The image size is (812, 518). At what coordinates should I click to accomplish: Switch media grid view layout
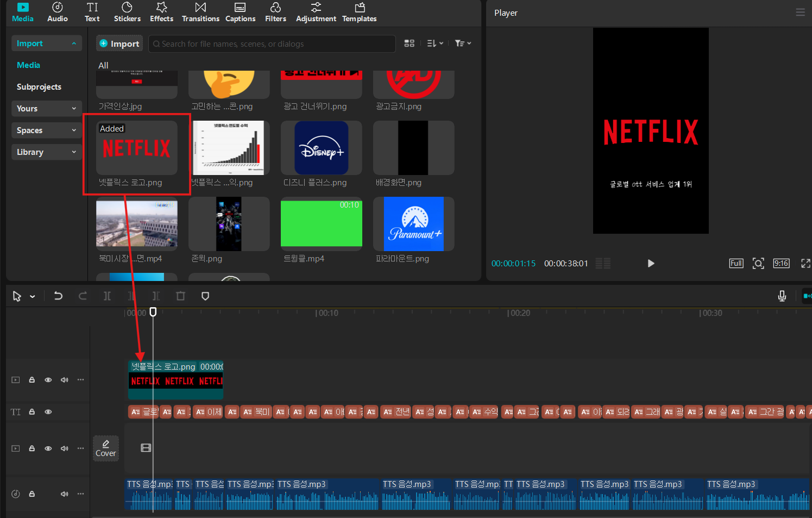tap(410, 43)
